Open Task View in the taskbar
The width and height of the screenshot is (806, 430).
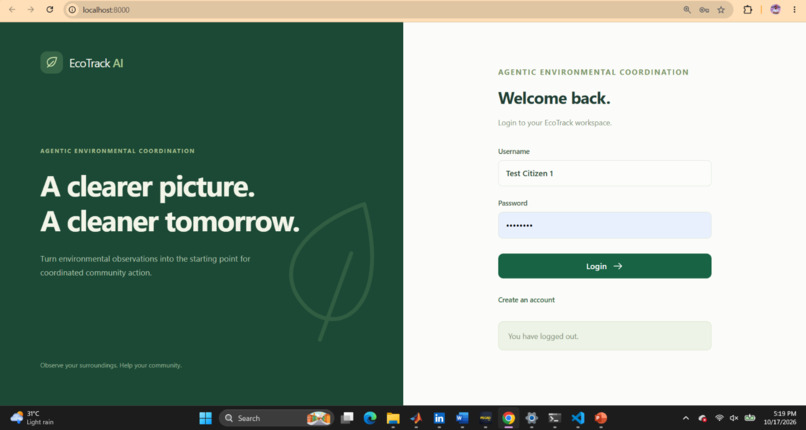(347, 418)
